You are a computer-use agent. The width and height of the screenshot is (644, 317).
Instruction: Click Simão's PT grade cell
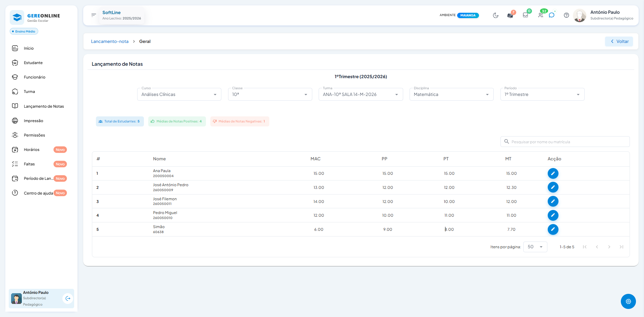pos(449,229)
